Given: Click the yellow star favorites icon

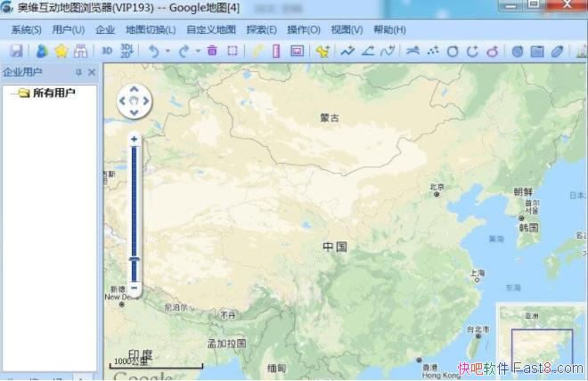Looking at the screenshot, I should tap(61, 51).
